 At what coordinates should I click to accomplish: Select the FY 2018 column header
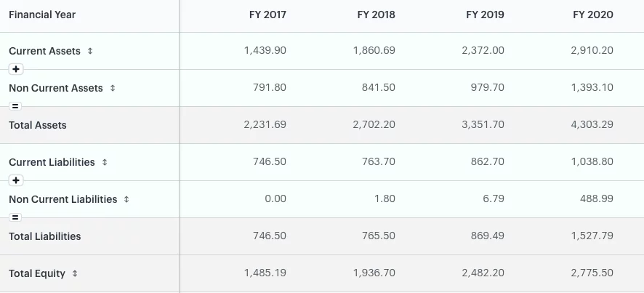[376, 15]
